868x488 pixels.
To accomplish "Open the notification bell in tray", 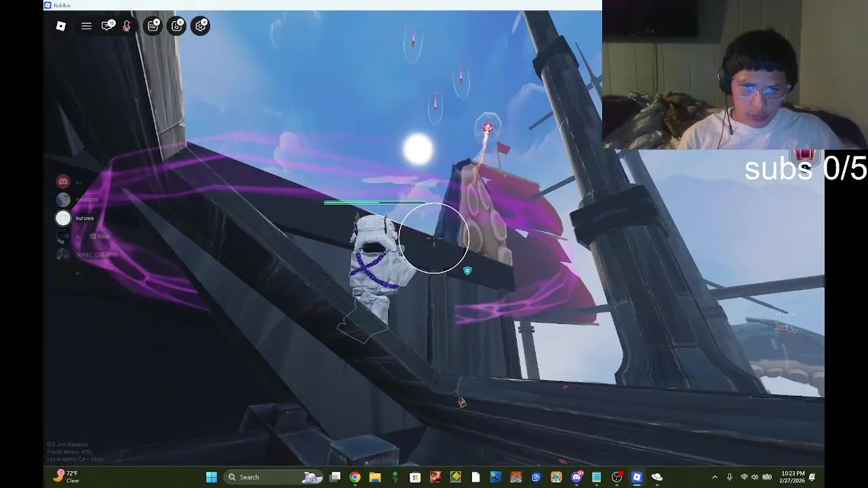I will [x=812, y=477].
